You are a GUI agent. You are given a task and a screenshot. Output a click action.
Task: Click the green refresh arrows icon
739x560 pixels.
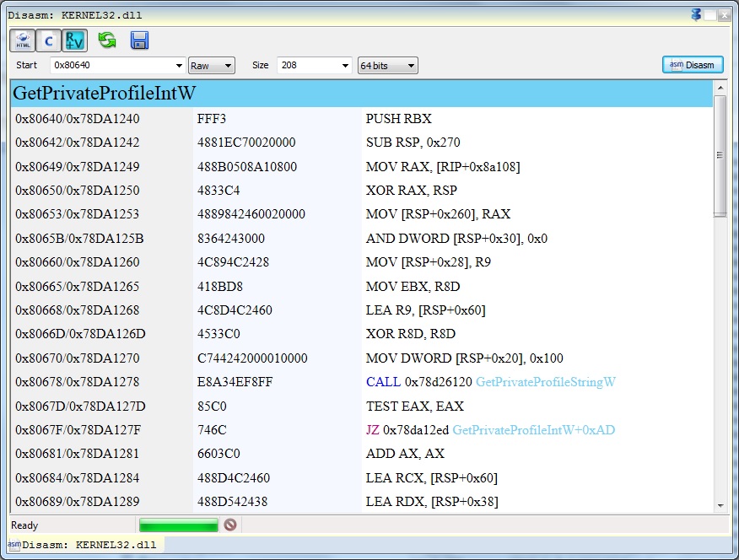pos(107,40)
